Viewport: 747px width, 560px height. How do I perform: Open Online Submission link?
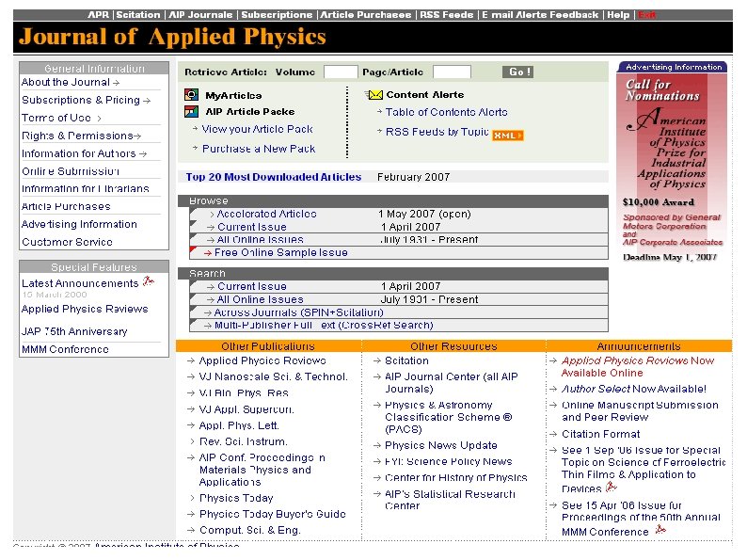[x=71, y=171]
